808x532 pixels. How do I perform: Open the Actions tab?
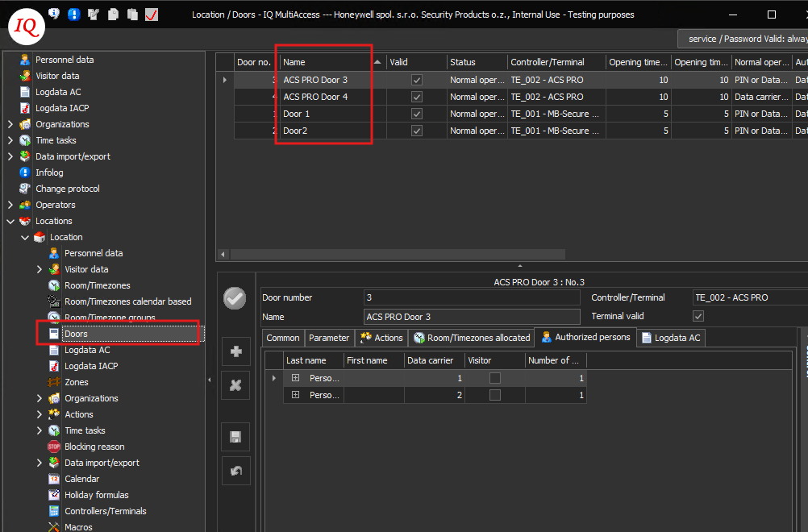(x=382, y=338)
